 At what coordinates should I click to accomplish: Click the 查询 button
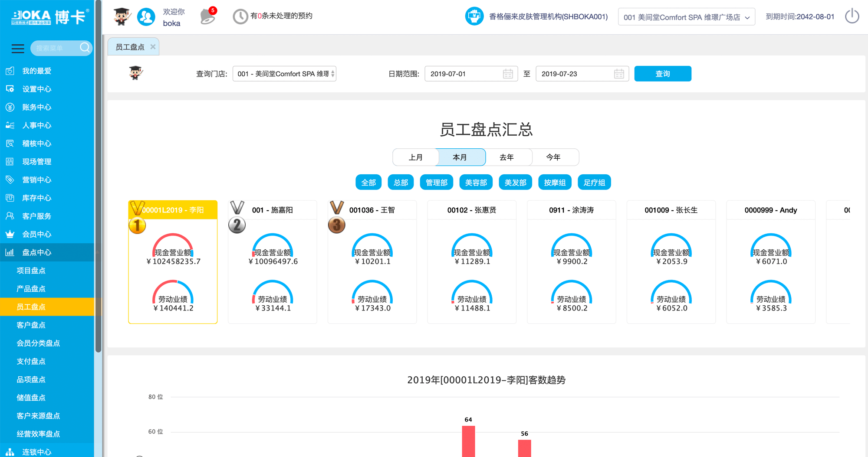pyautogui.click(x=662, y=74)
